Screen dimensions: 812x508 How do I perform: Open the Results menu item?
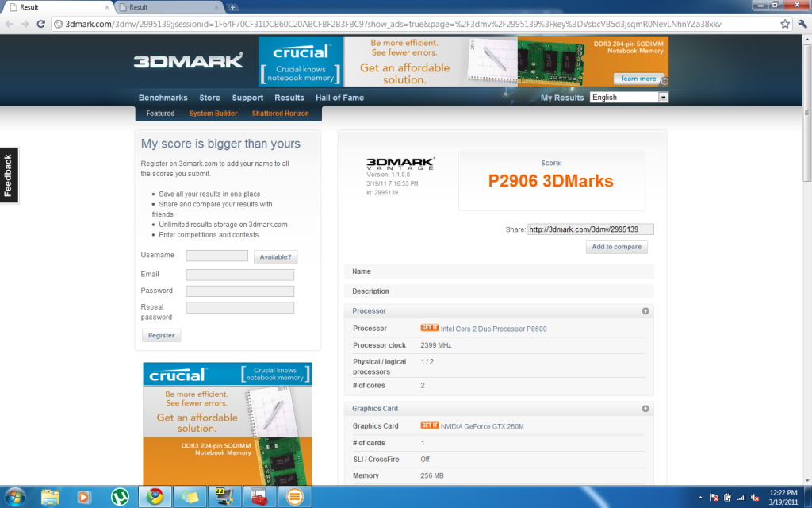tap(289, 98)
